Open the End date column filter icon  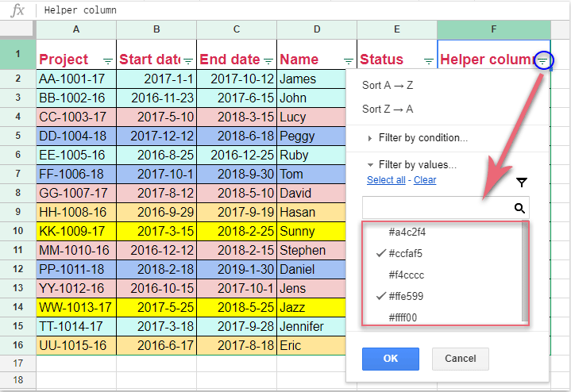[x=268, y=61]
